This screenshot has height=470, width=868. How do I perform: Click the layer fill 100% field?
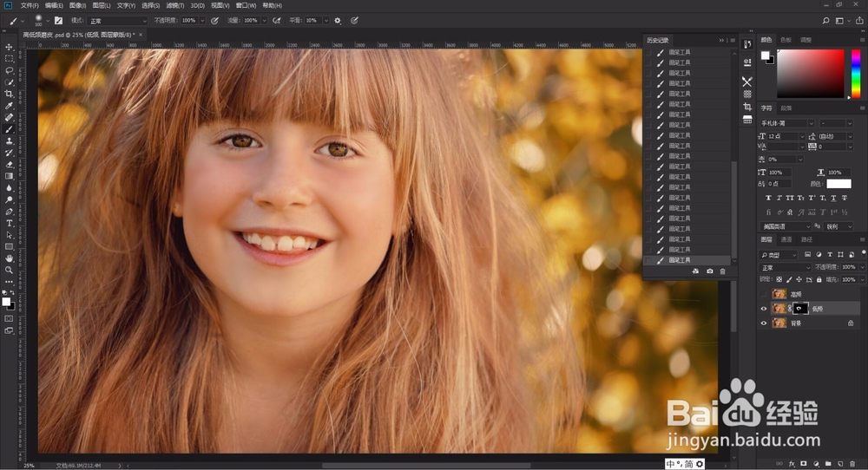tap(849, 280)
